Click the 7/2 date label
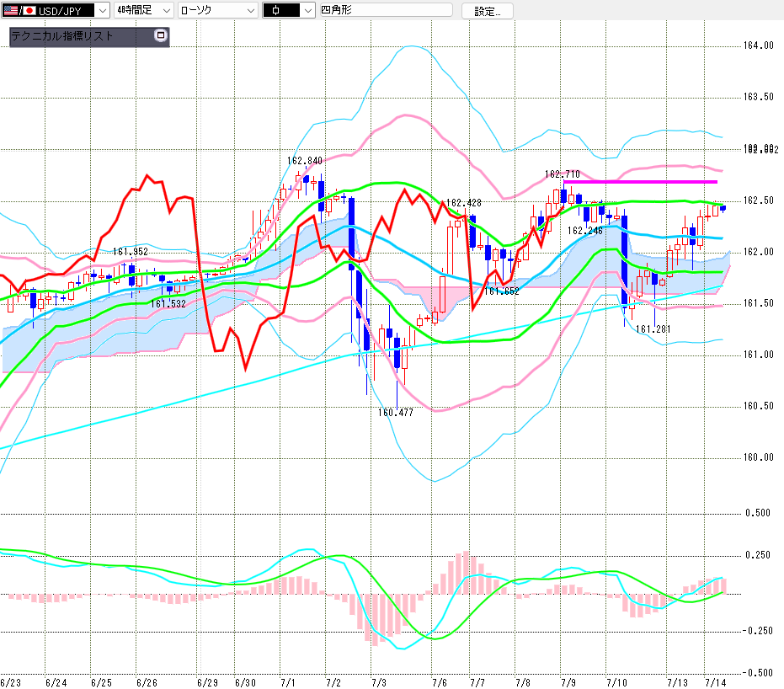Viewport: 784px width, 689px height. pyautogui.click(x=333, y=682)
